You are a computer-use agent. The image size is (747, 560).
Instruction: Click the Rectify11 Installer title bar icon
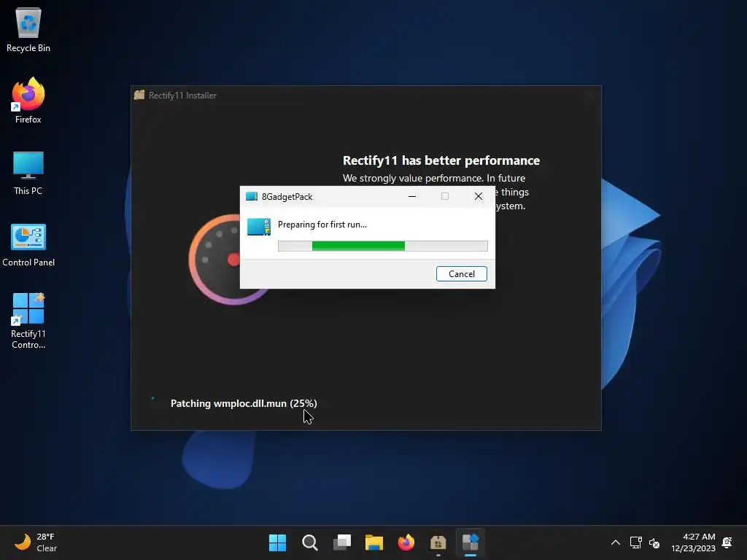coord(139,95)
